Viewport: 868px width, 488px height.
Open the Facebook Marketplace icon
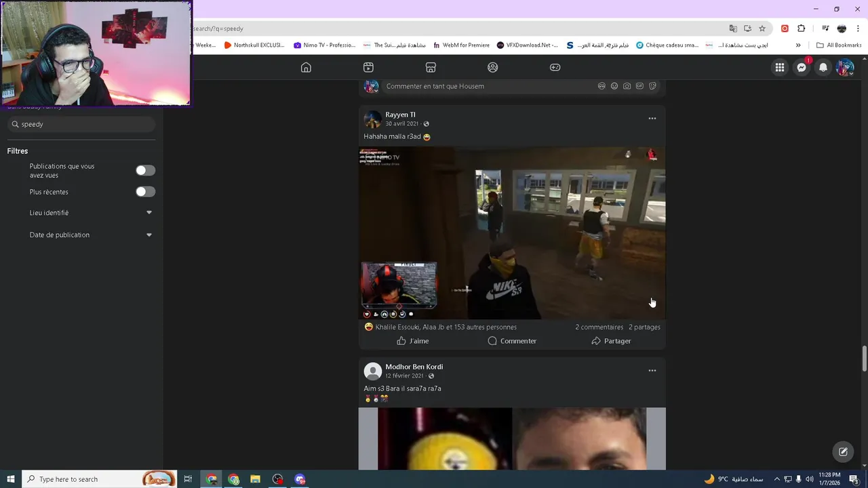431,67
